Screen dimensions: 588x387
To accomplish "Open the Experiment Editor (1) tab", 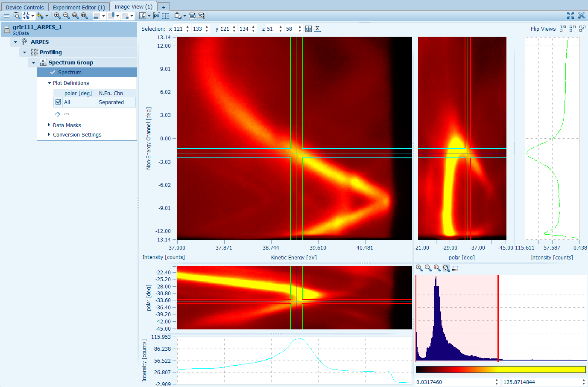I will 79,7.
